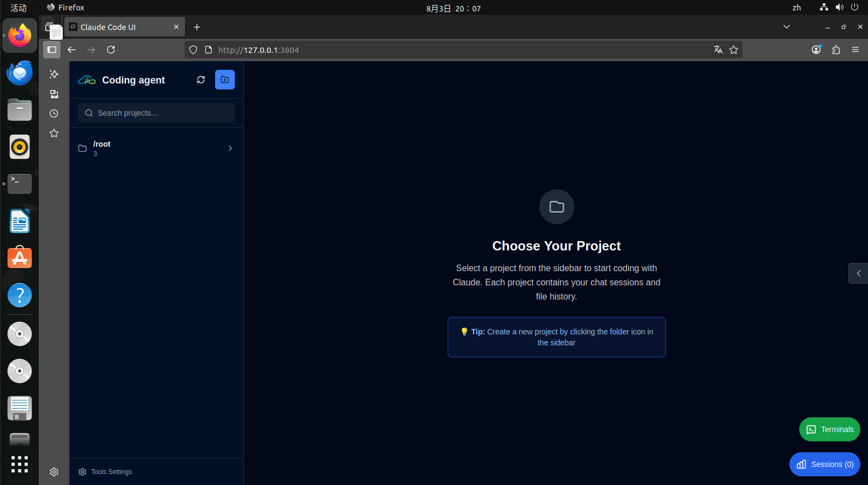This screenshot has width=868, height=485.
Task: Bookmark this page with the star
Action: tap(734, 50)
